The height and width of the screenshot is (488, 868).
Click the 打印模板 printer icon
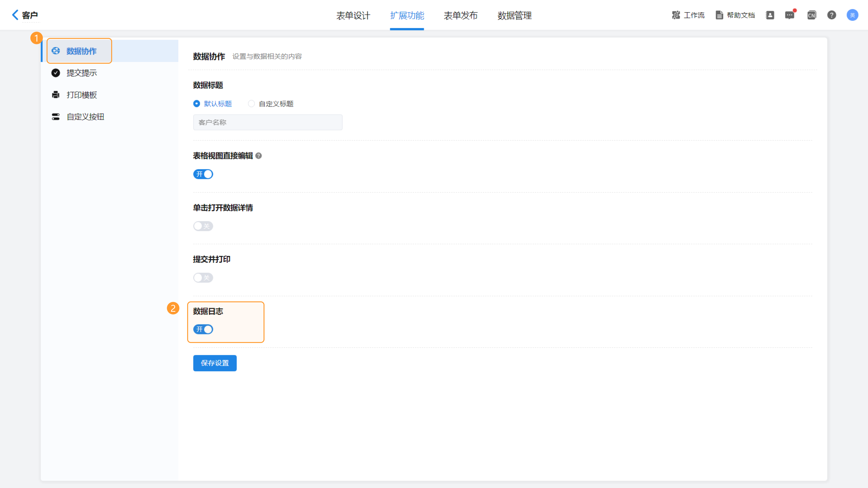pos(56,95)
